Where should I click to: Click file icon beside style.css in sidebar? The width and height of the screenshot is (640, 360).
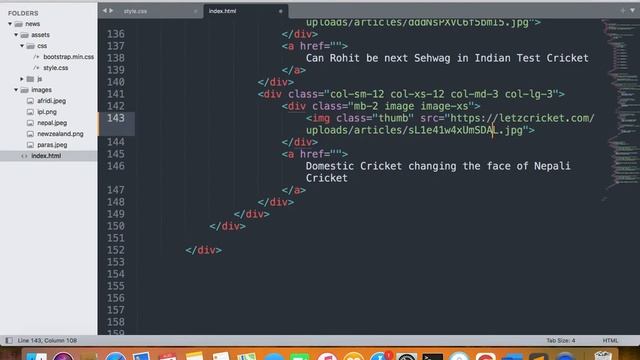tap(36, 68)
